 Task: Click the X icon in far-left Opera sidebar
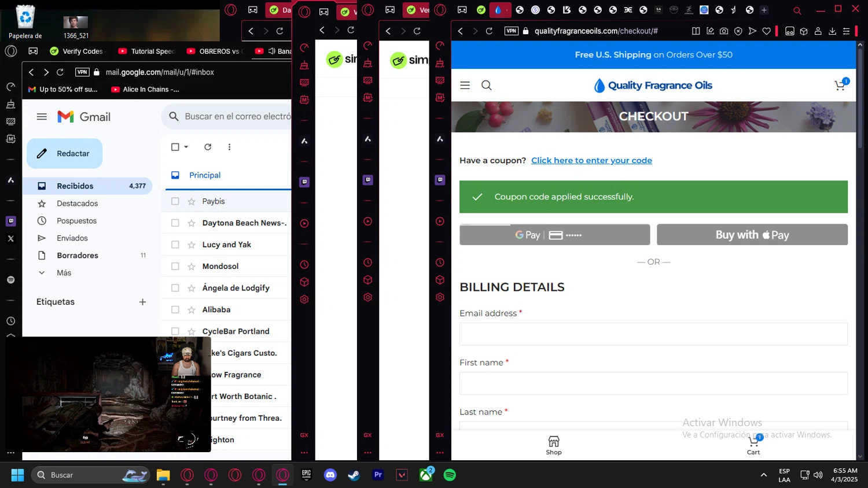click(11, 238)
